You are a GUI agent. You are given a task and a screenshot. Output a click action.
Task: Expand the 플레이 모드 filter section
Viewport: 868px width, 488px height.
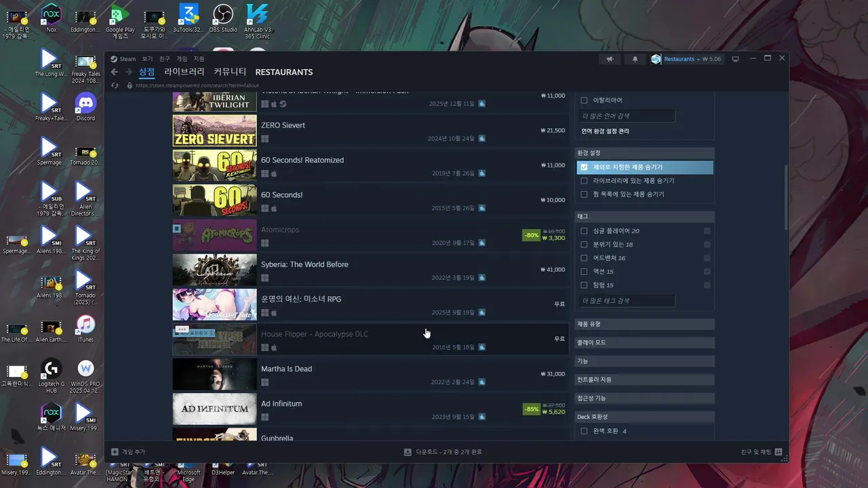[x=644, y=342]
